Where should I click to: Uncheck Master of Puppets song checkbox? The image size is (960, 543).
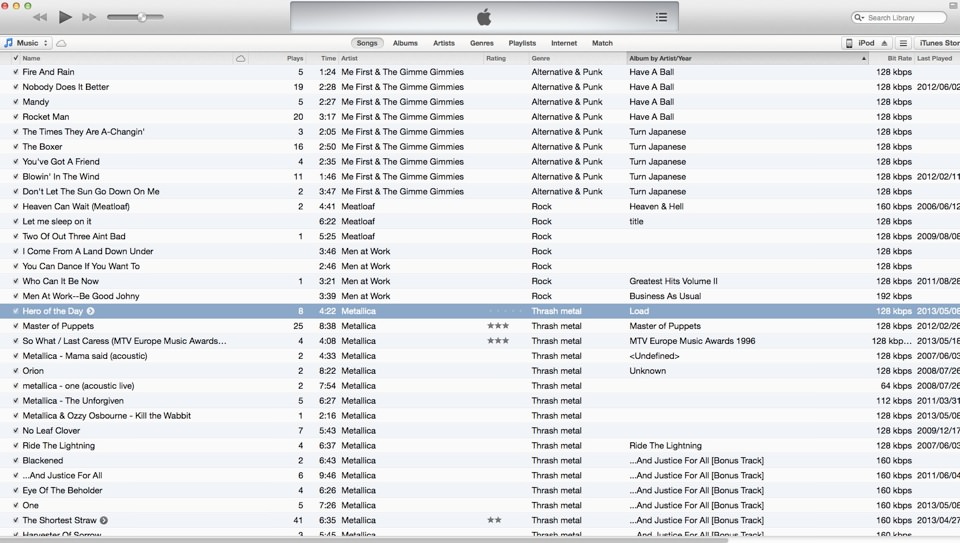(x=15, y=326)
